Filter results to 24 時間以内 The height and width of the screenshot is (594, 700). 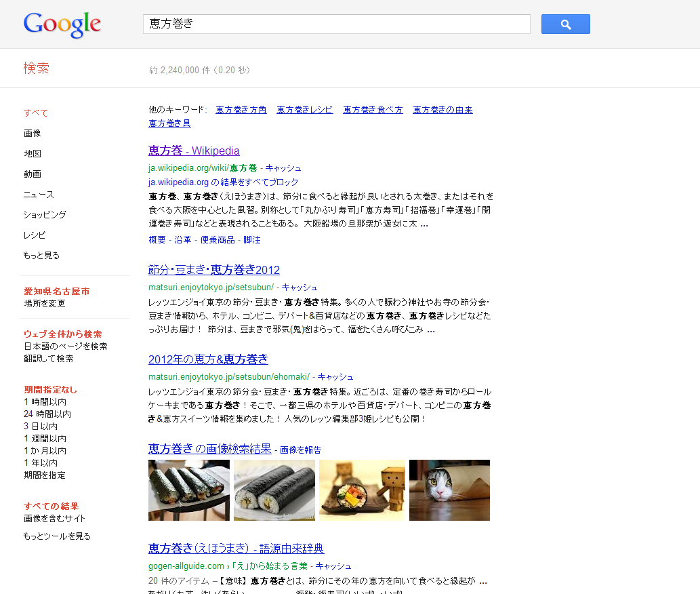47,414
